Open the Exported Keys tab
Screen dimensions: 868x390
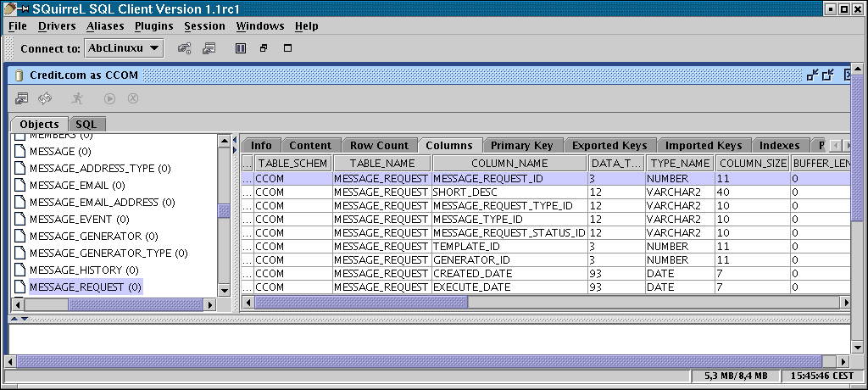tap(609, 146)
